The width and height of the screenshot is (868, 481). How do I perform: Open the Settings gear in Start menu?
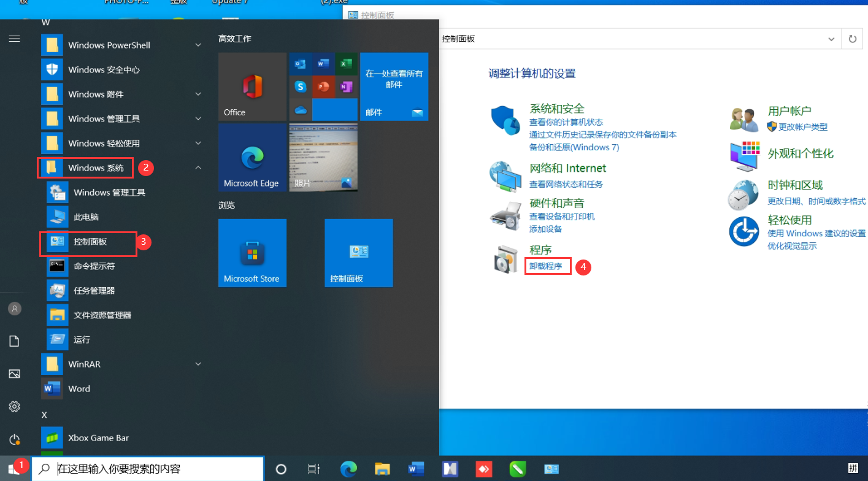click(x=15, y=406)
